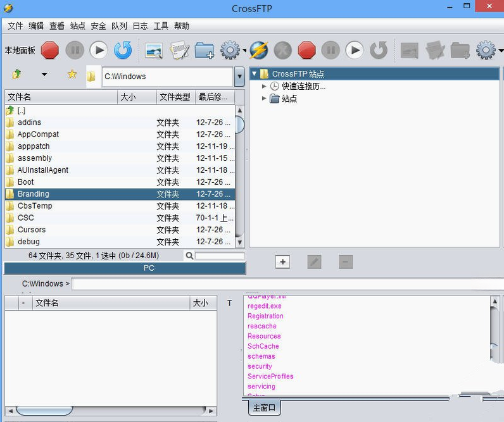Viewport: 504px width, 422px height.
Task: Select the assembly folder
Action: pyautogui.click(x=120, y=158)
